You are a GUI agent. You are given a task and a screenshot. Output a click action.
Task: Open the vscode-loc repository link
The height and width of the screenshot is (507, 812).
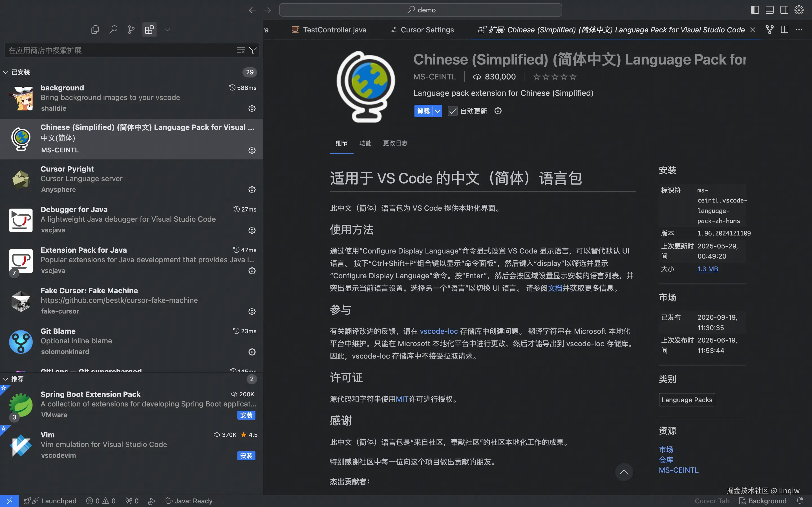(x=438, y=331)
